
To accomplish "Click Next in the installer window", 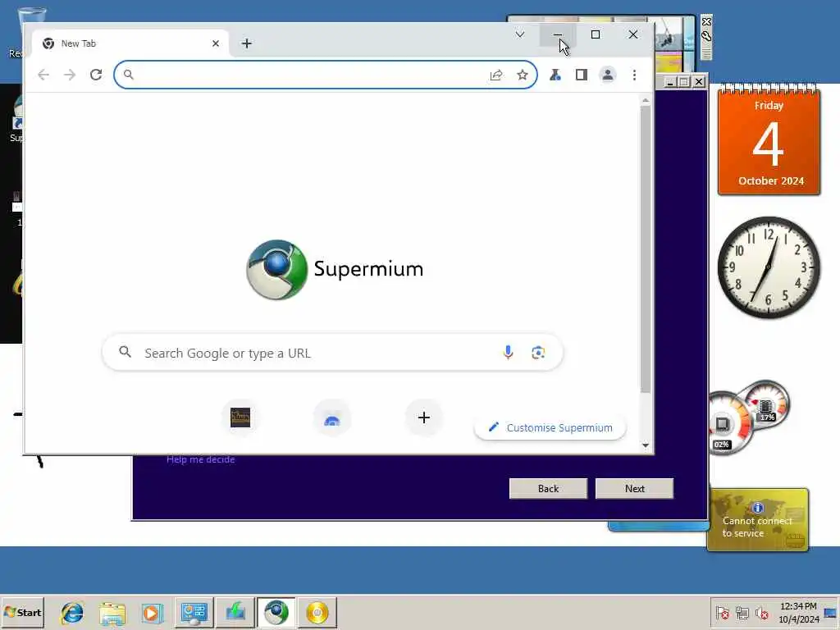I will (x=634, y=488).
